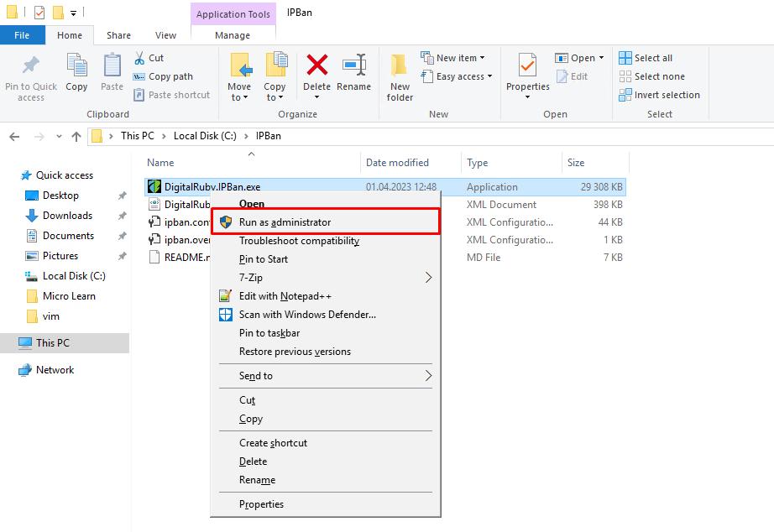
Task: Select the Manage tab
Action: coord(233,35)
